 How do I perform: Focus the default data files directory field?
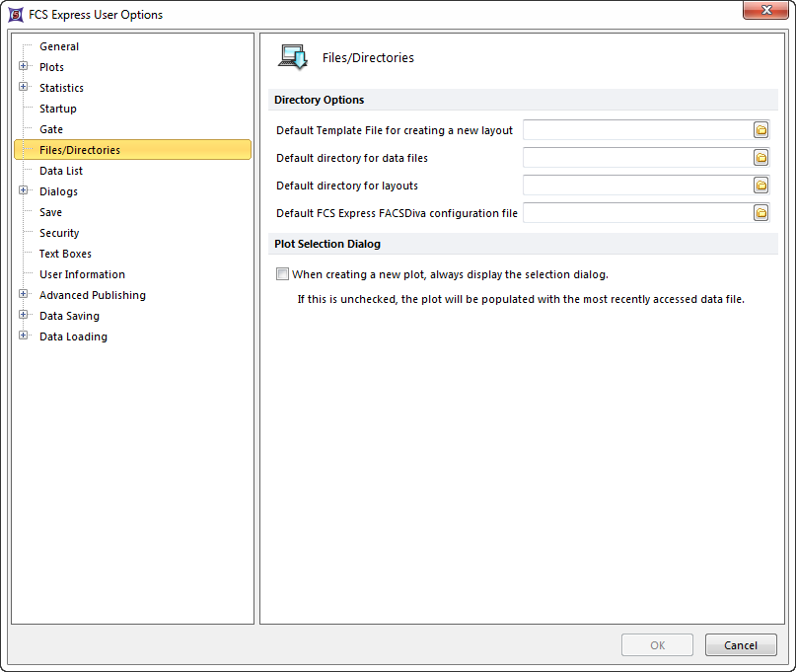[638, 158]
